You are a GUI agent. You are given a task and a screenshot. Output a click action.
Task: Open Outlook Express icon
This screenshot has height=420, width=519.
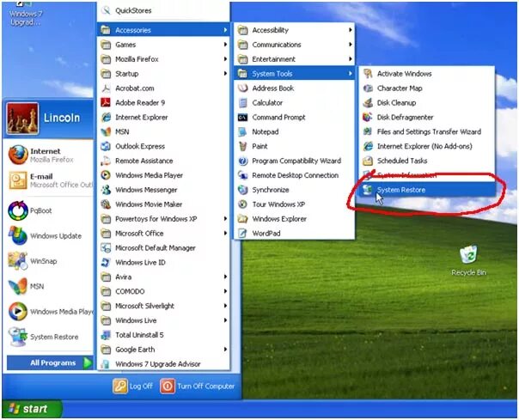pos(106,146)
